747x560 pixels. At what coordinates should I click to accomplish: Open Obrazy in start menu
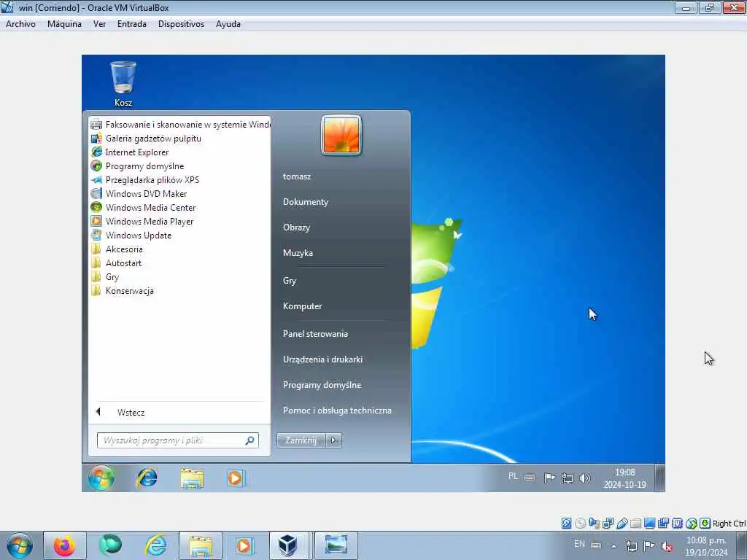point(296,227)
